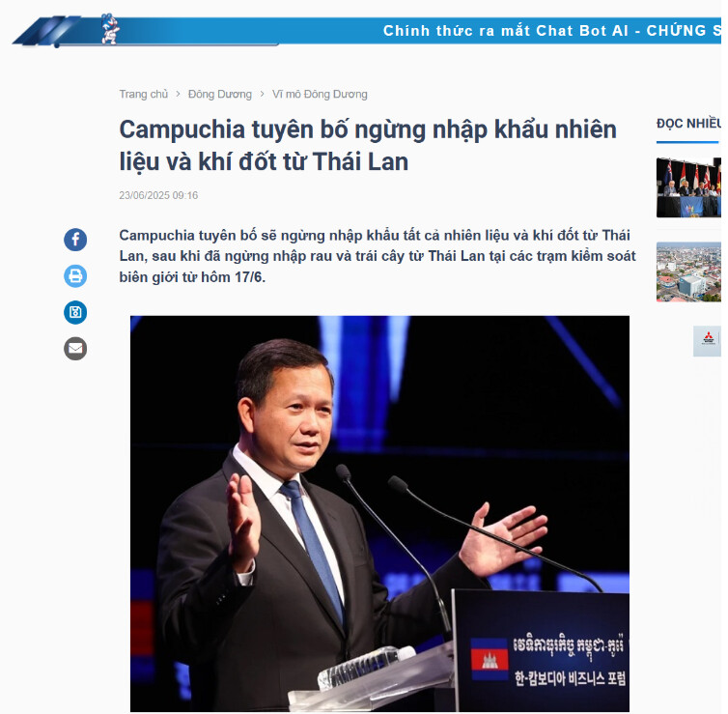Go to Trang chủ breadcrumb link
This screenshot has height=714, width=728.
(x=144, y=95)
